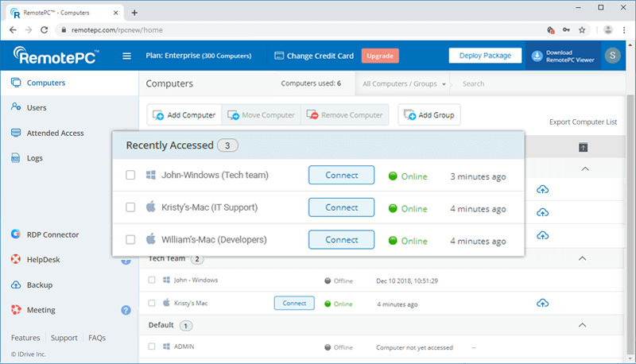The width and height of the screenshot is (636, 364).
Task: Click the Add Computer button
Action: 184,115
